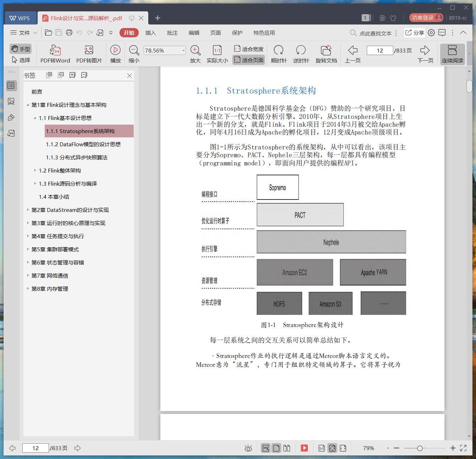
Task: Expand 第2章 DataStream的设计与实现
Action: point(28,210)
